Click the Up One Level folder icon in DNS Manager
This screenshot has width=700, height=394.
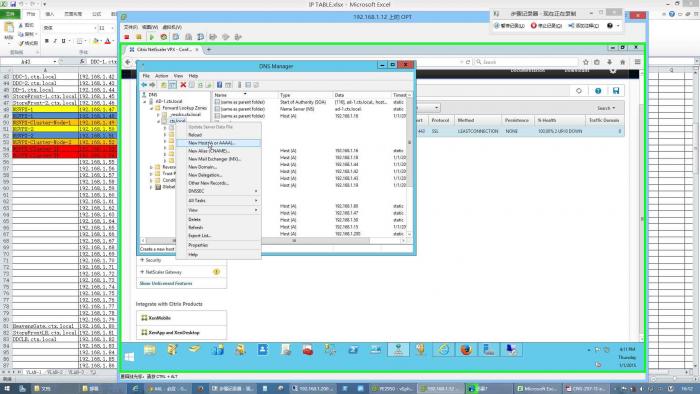[x=164, y=85]
